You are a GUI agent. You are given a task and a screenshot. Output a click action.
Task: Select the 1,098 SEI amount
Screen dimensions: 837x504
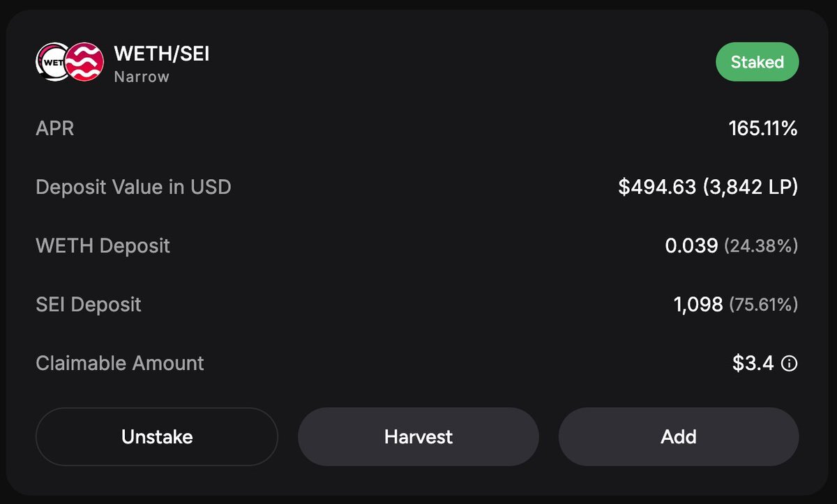(698, 305)
